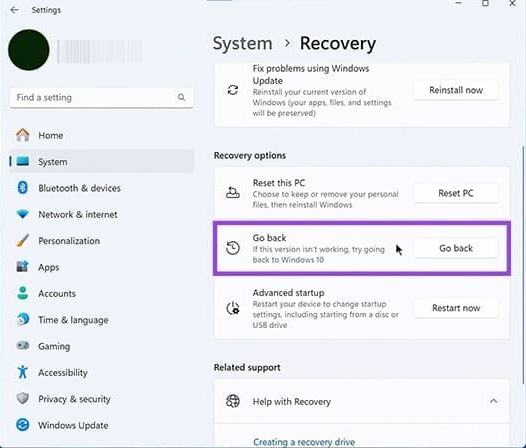Click the Reinstall now button
Image resolution: width=526 pixels, height=448 pixels.
click(x=456, y=90)
